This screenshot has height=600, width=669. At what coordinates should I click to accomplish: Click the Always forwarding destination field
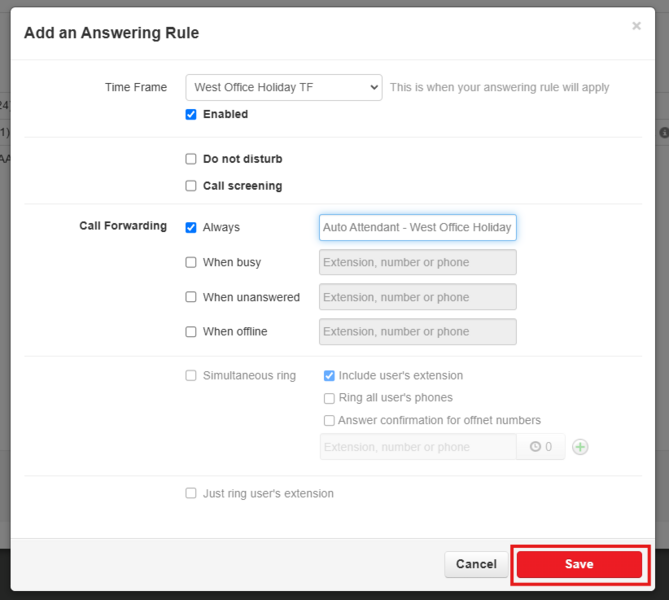417,228
